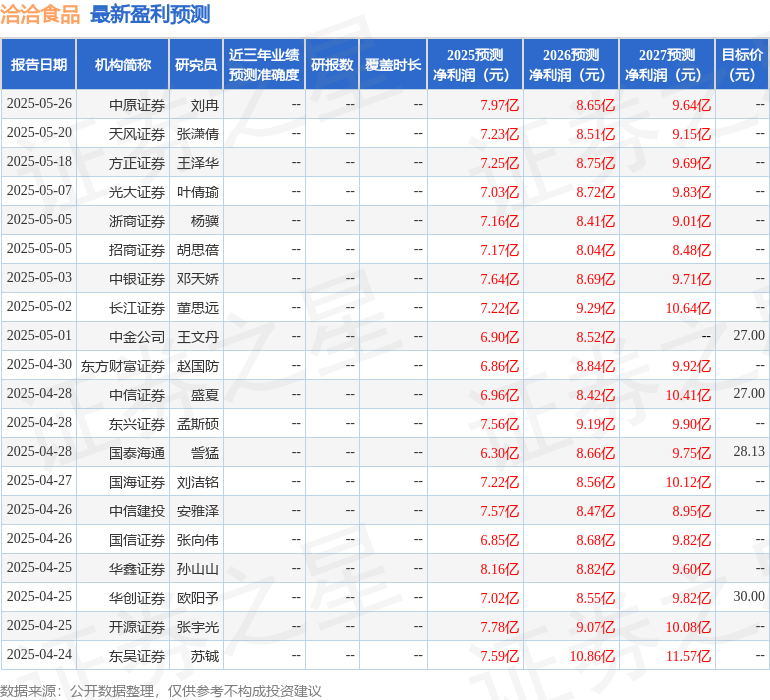
Task: Click the 最新盈利预测 heading
Action: (150, 14)
